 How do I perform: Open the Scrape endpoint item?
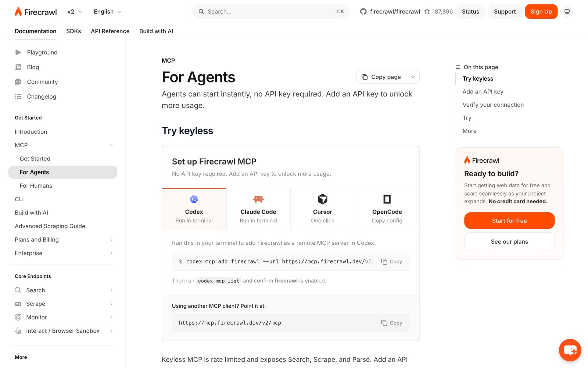tap(62, 304)
